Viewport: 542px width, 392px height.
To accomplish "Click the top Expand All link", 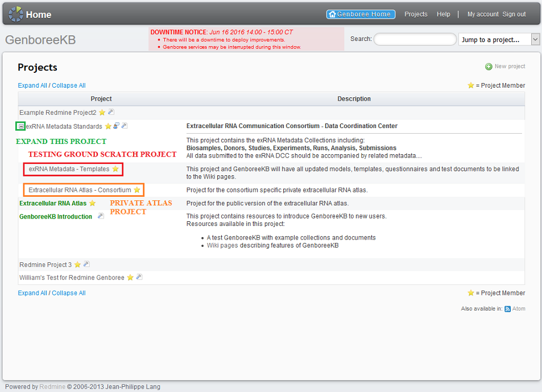I will 32,85.
